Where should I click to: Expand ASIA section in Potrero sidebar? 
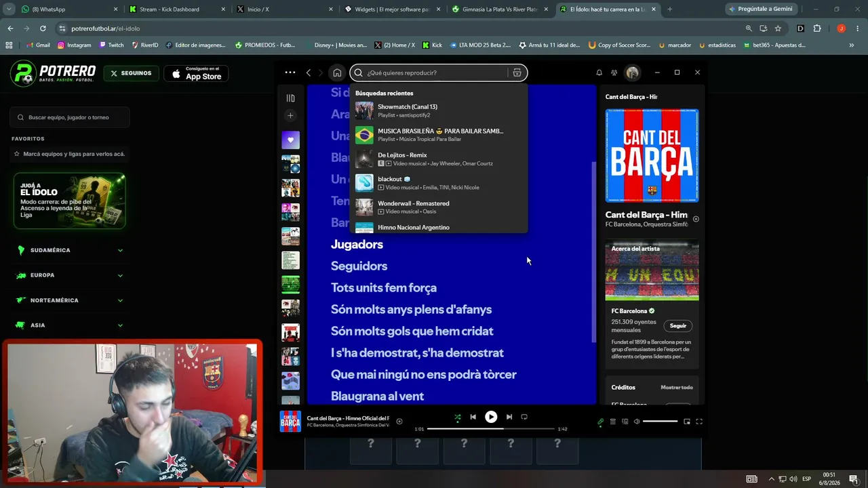pyautogui.click(x=70, y=325)
